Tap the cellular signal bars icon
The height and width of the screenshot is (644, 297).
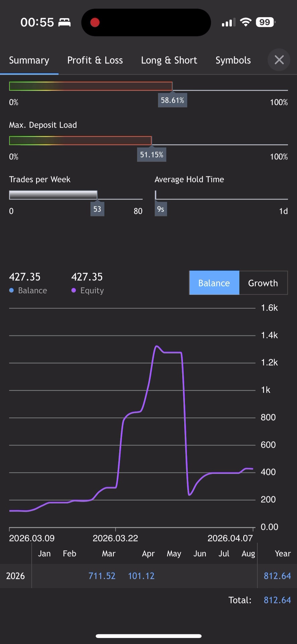228,22
